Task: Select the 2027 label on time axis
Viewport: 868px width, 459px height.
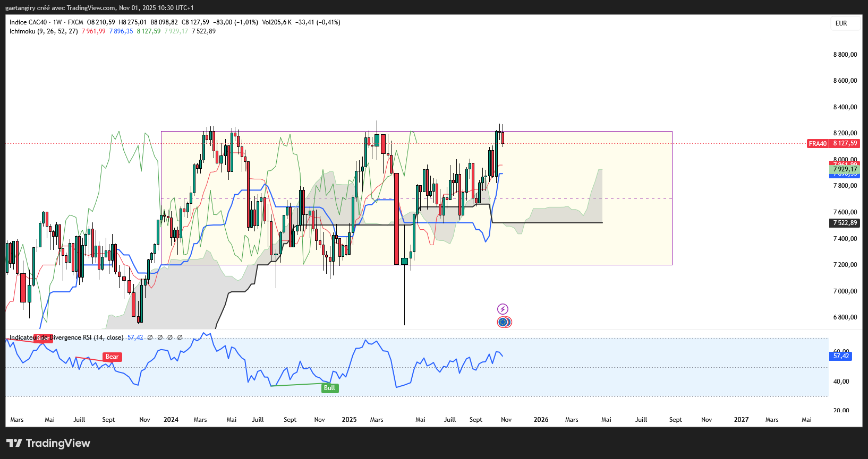Action: click(741, 420)
